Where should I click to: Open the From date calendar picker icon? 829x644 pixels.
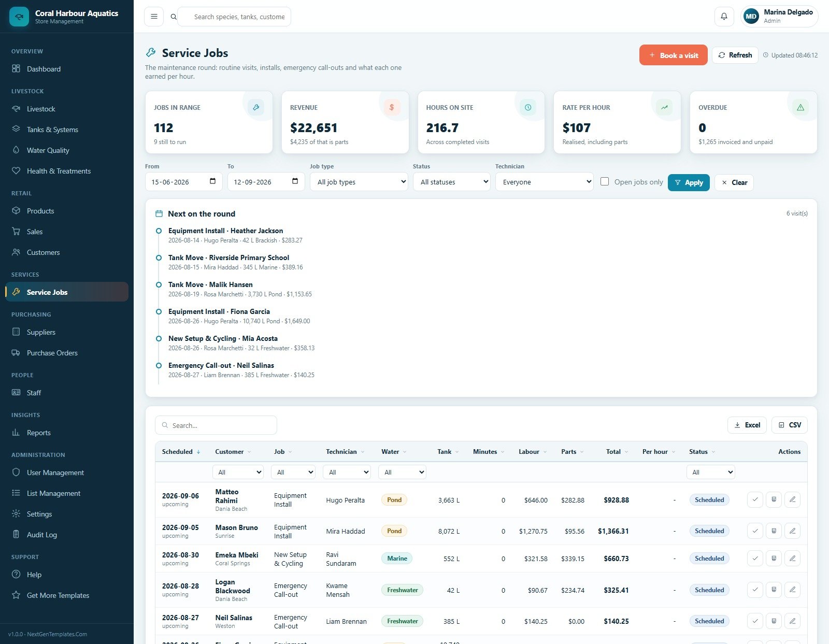coord(212,181)
